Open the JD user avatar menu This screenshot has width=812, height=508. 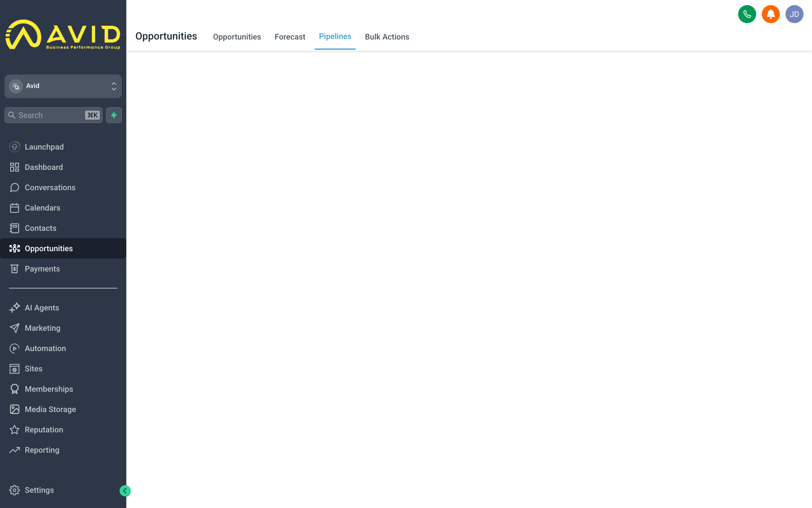[794, 14]
